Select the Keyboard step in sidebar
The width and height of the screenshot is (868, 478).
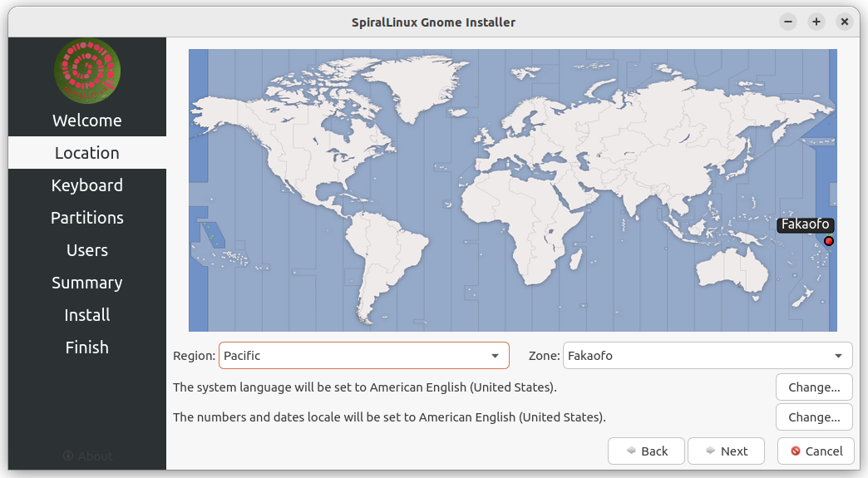(87, 185)
